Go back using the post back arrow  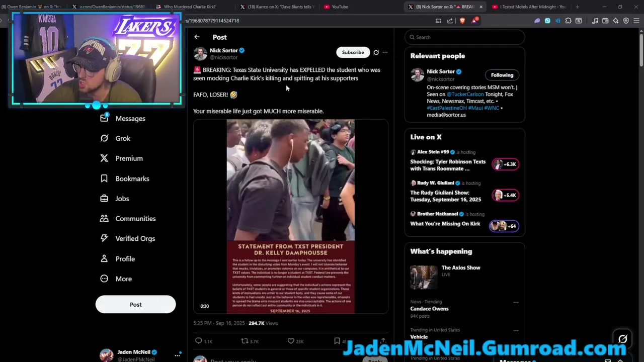coord(197,37)
